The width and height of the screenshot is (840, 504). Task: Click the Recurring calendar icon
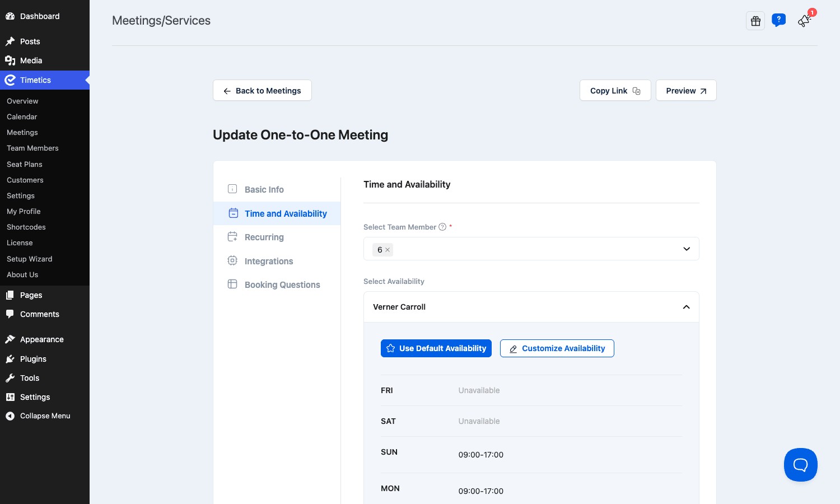pos(232,237)
